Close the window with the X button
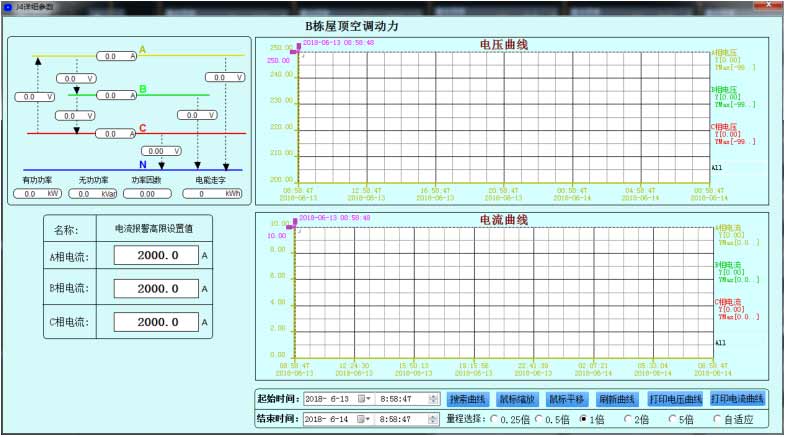Image resolution: width=785 pixels, height=437 pixels. point(771,6)
